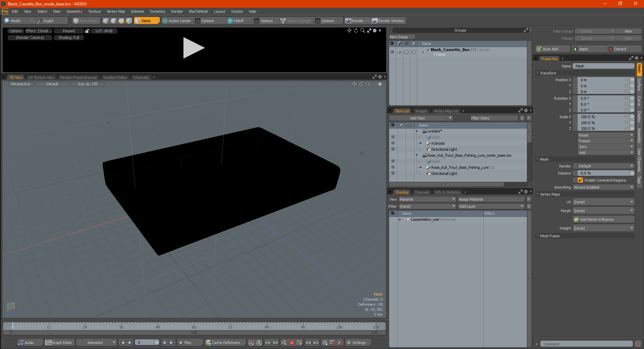Toggle select checkbox of Blank_Cassette_Box group
This screenshot has height=349, width=644.
coord(406,52)
